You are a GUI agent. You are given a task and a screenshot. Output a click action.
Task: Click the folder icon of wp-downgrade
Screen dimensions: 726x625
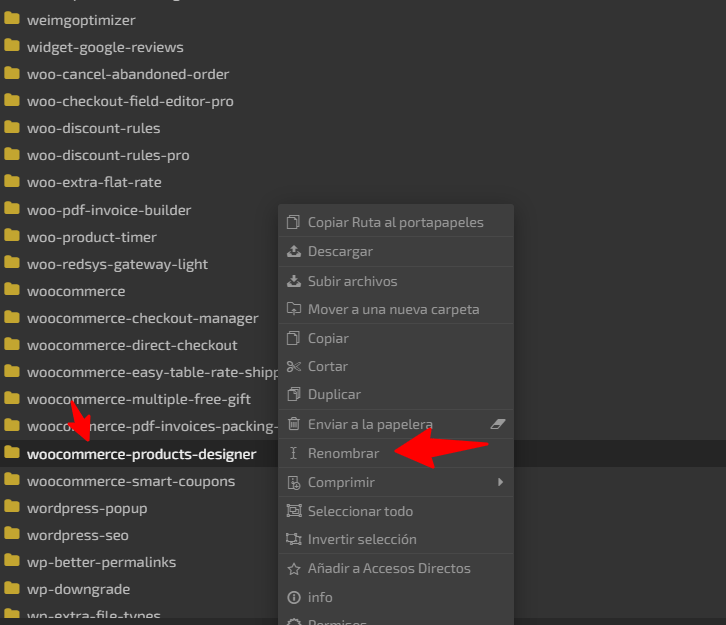12,588
